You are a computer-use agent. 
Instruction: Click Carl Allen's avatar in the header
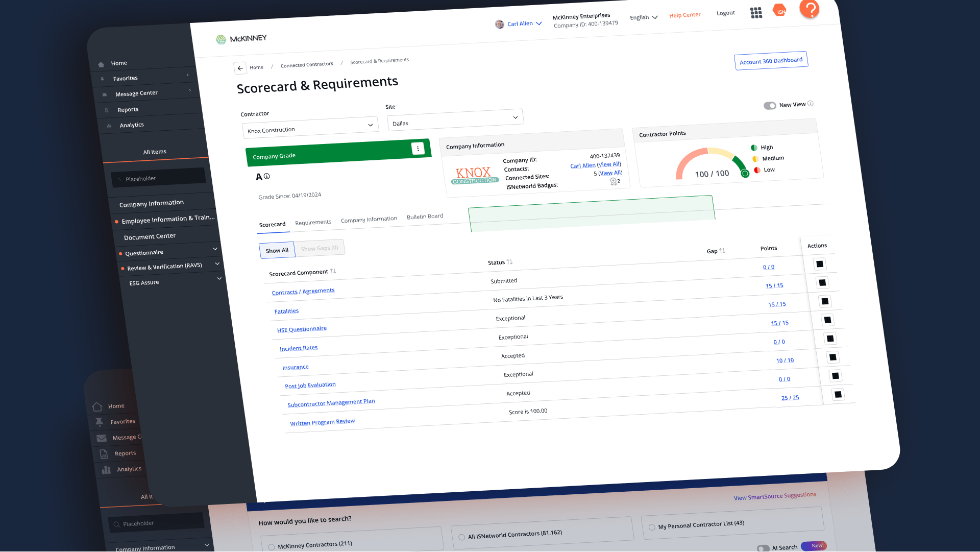tap(499, 25)
